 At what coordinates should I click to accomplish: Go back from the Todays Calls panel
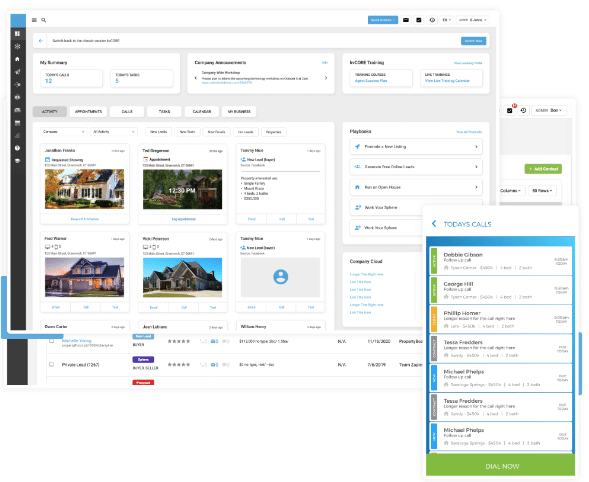coord(434,224)
